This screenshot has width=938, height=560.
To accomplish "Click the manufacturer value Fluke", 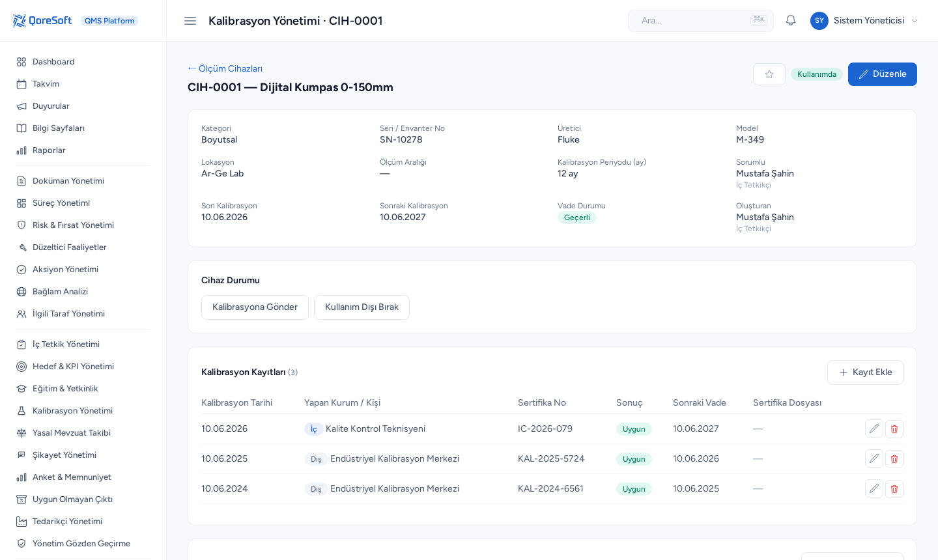I will coord(569,140).
